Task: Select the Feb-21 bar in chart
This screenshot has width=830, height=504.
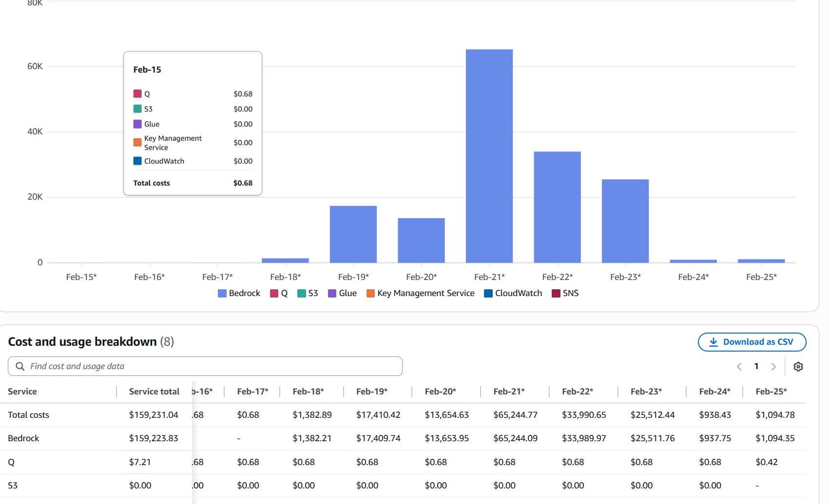Action: pos(489,156)
